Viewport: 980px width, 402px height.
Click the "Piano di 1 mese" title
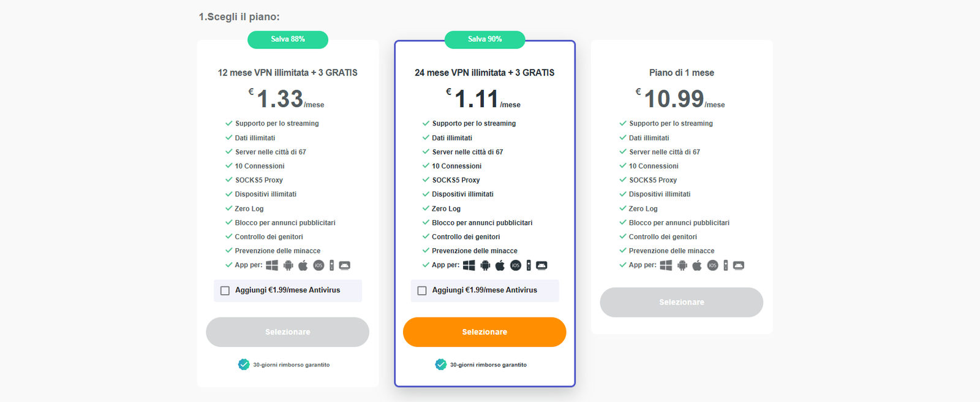[681, 72]
